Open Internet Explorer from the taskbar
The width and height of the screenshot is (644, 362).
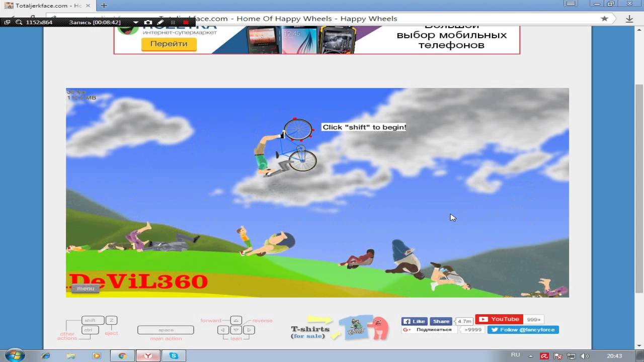click(x=46, y=356)
